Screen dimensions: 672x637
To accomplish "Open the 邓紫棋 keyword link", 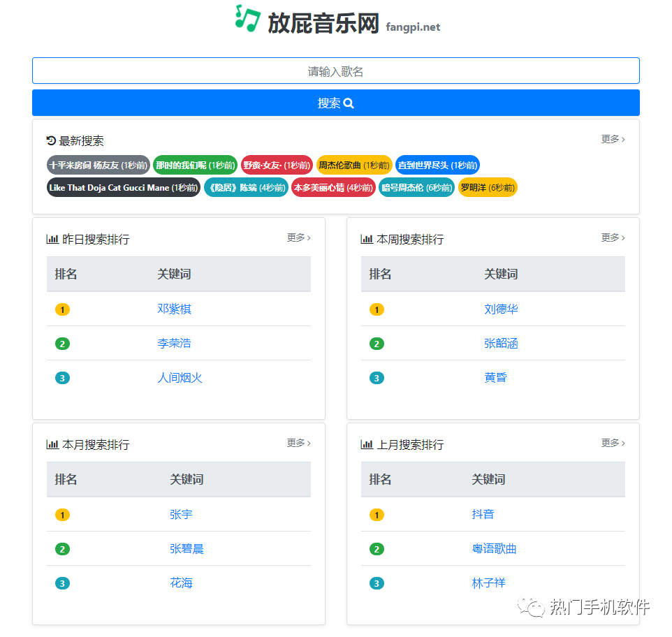I will pyautogui.click(x=174, y=309).
